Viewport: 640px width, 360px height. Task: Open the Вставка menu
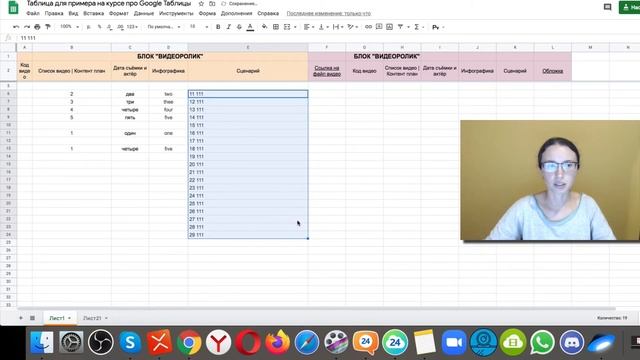pos(93,13)
